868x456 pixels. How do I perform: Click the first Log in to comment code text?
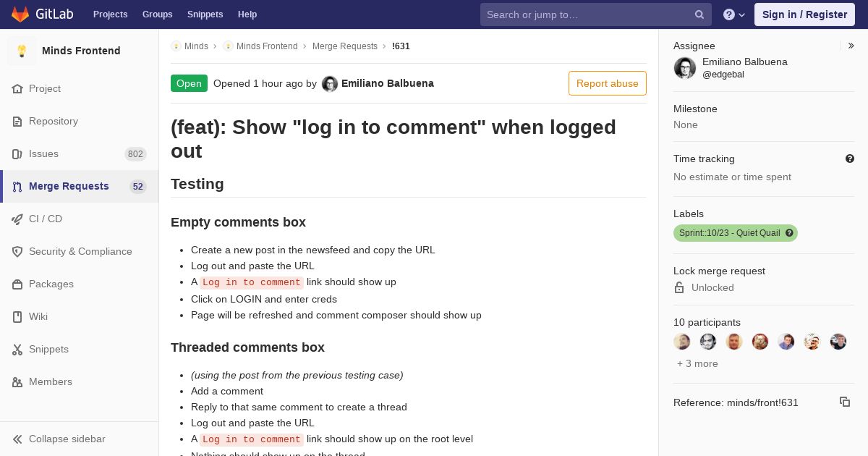point(251,282)
